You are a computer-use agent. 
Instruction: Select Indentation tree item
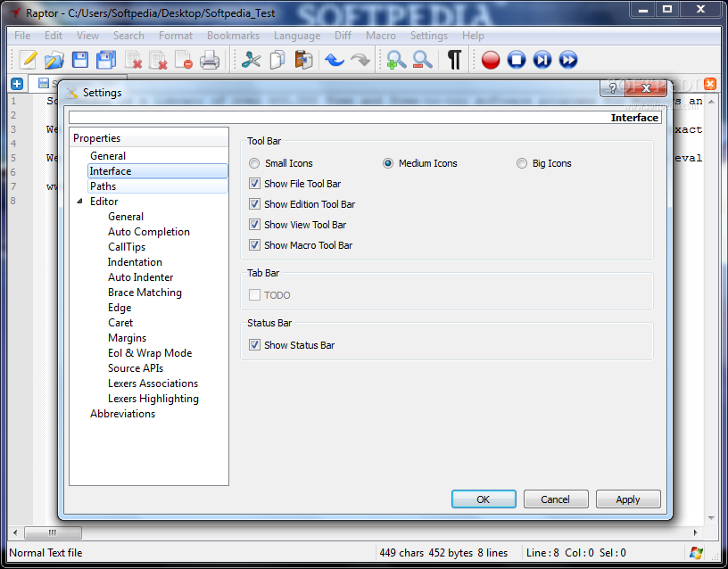[x=135, y=262]
